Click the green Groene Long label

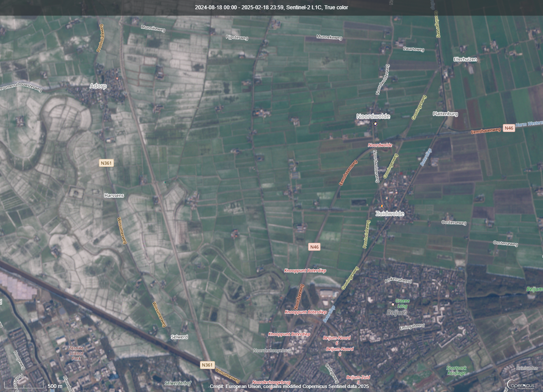tap(403, 303)
